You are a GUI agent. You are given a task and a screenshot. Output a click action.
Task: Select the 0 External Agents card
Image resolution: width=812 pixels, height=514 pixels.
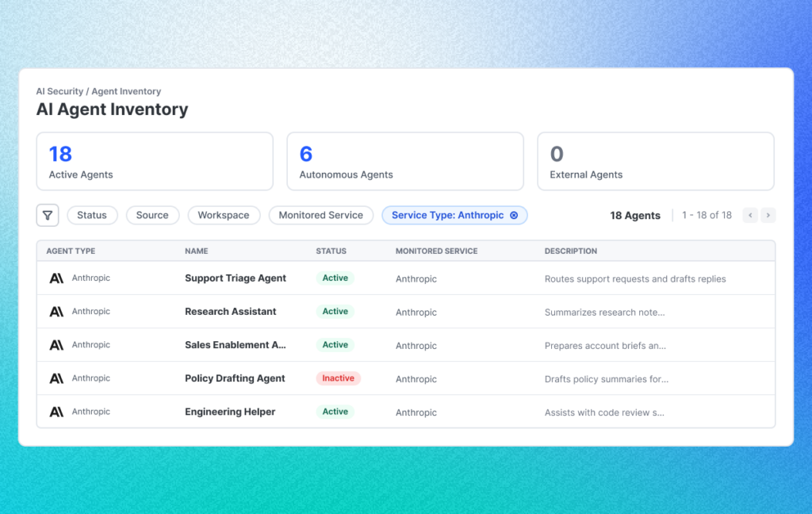click(x=656, y=161)
